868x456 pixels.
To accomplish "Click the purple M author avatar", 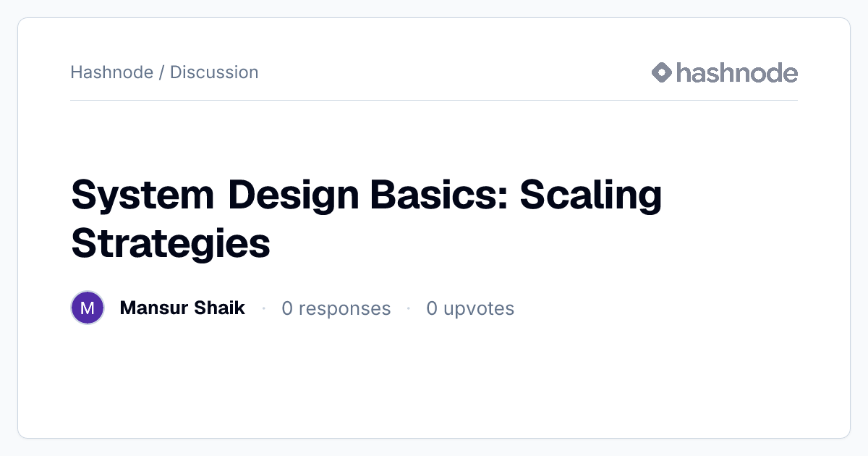I will point(88,308).
